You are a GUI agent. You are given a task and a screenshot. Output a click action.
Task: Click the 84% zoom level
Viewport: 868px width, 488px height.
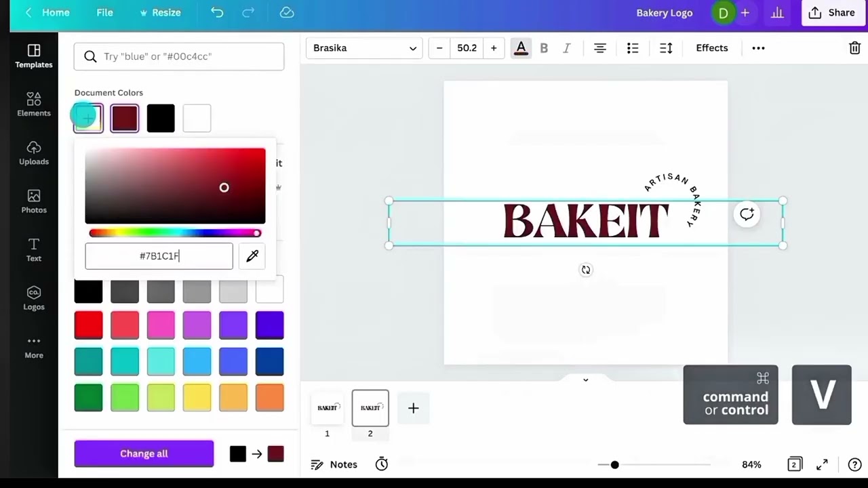[x=751, y=464]
